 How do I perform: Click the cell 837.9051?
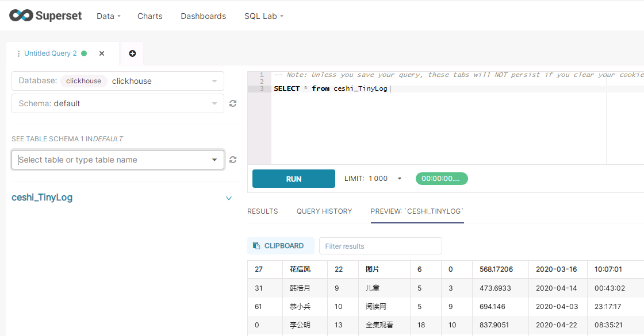500,325
